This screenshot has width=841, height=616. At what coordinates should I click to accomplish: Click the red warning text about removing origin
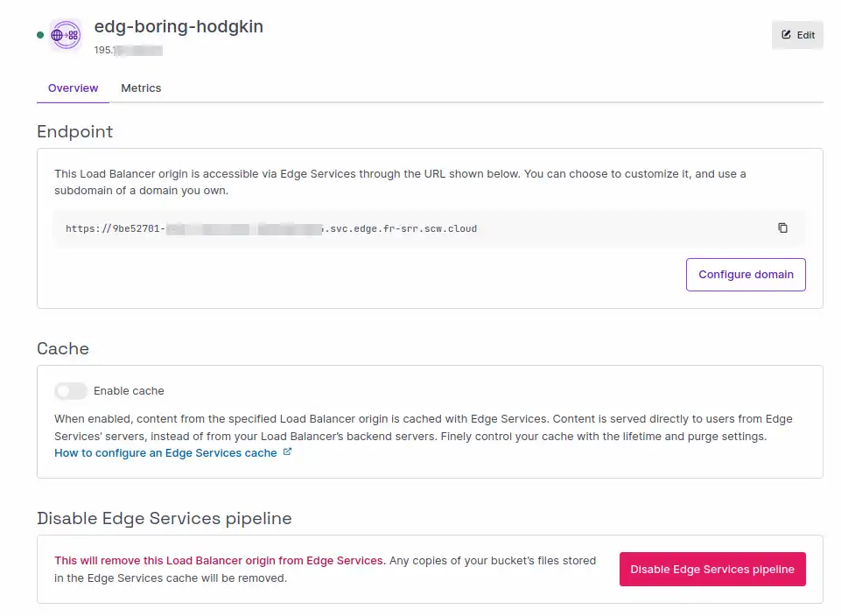(x=220, y=560)
